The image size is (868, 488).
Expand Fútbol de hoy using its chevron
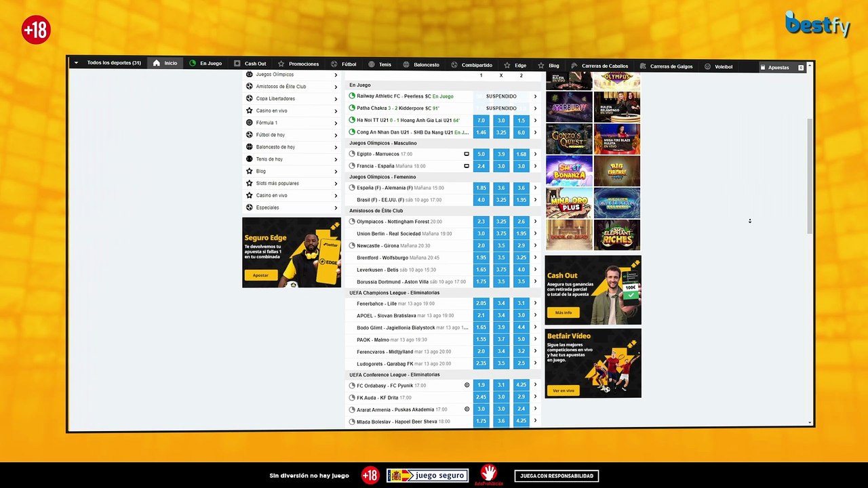336,135
